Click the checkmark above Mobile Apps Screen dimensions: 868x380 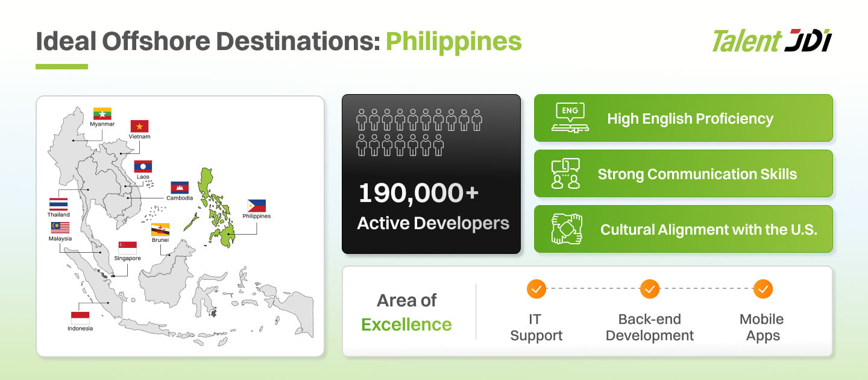point(763,289)
